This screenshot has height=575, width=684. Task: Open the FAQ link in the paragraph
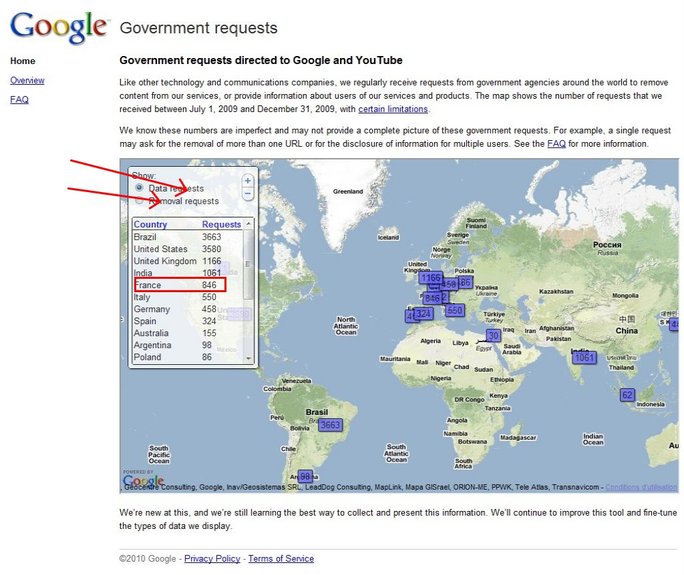[556, 144]
